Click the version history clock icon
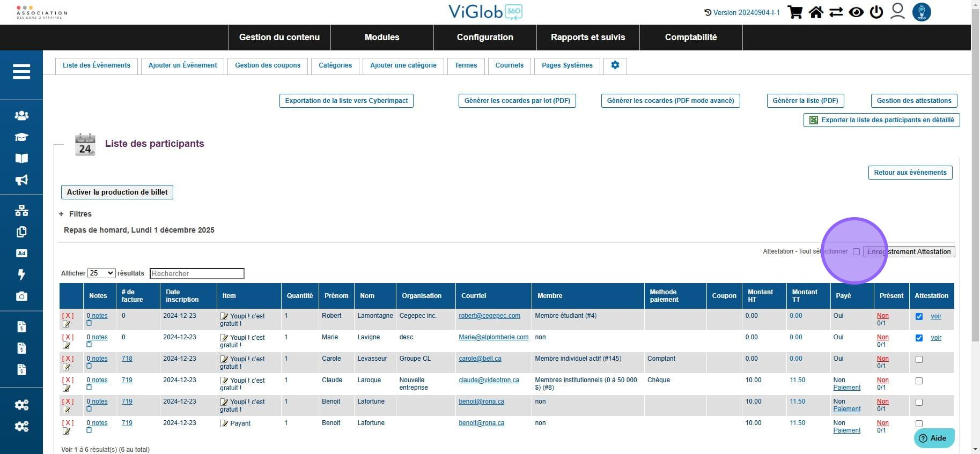Screen dimensions: 980x454 708,12
